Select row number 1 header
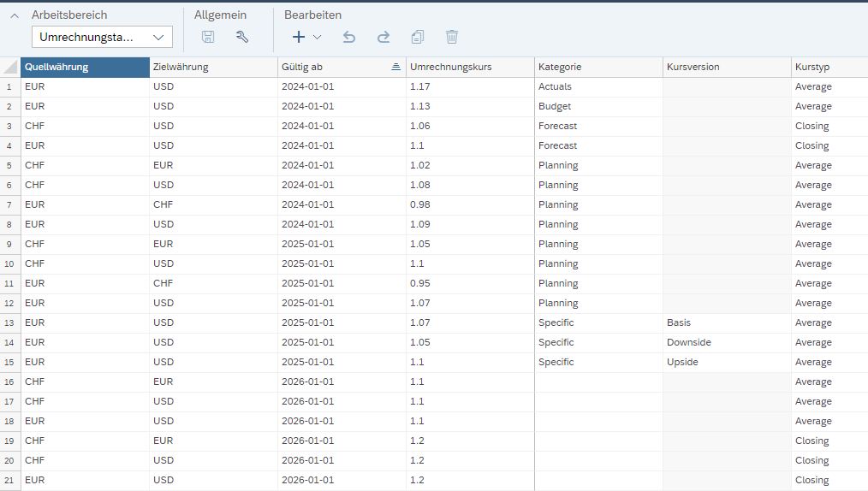Image resolution: width=868 pixels, height=491 pixels. click(10, 86)
